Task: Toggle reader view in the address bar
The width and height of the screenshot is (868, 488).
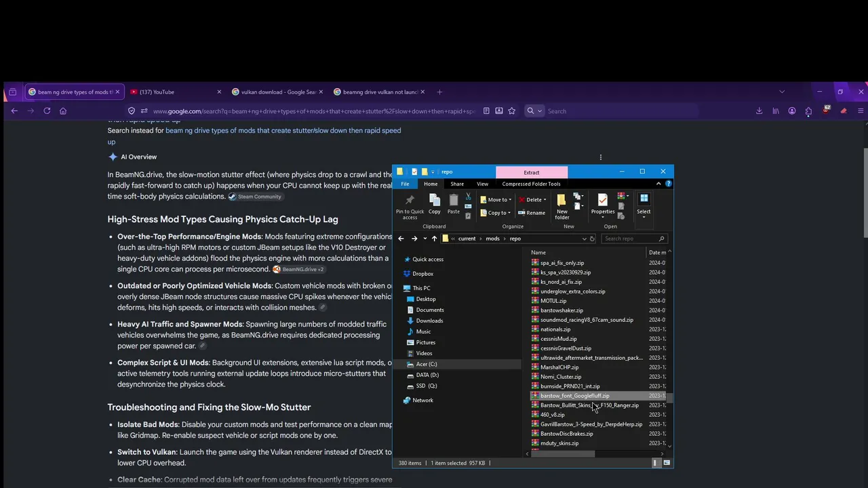Action: [486, 111]
